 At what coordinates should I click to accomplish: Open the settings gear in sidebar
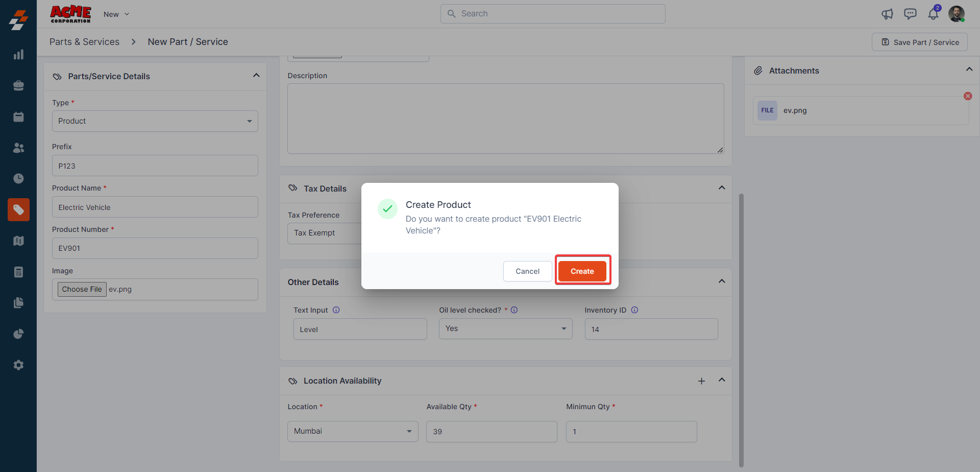coord(18,365)
